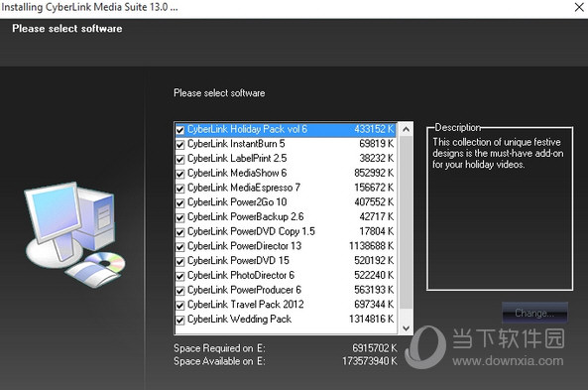Image resolution: width=588 pixels, height=390 pixels.
Task: Click the Space Available on E: label
Action: tap(219, 361)
